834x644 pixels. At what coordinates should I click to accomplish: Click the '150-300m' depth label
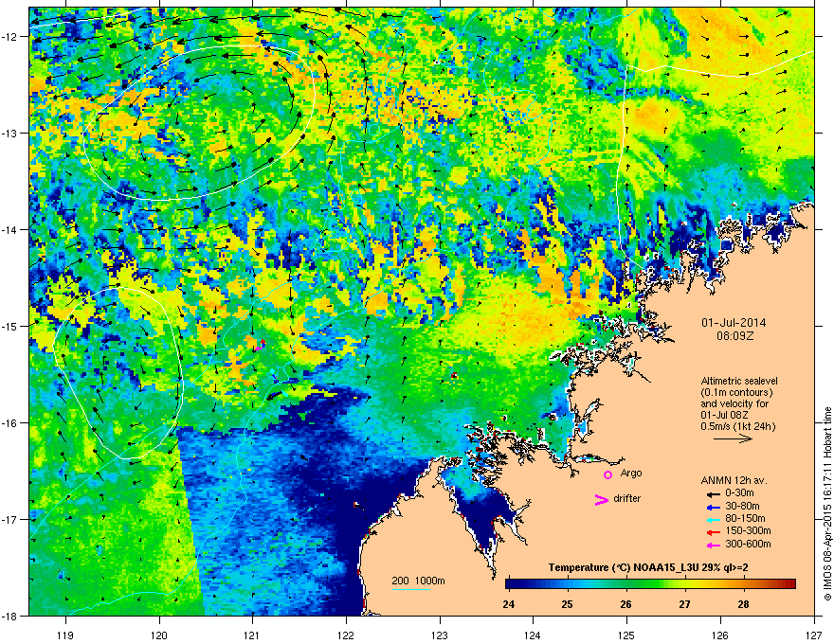[748, 530]
